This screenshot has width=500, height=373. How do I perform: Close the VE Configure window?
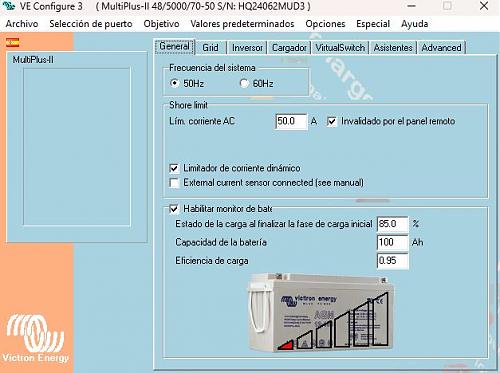484,6
